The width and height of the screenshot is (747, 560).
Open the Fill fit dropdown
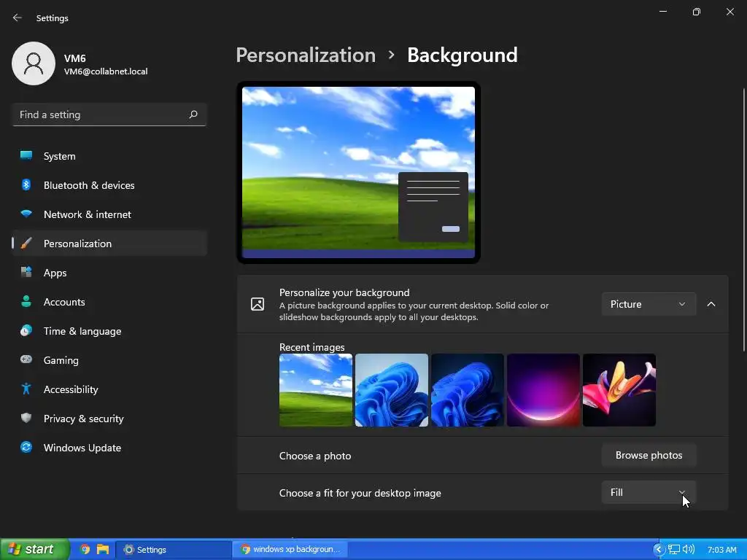pos(649,492)
